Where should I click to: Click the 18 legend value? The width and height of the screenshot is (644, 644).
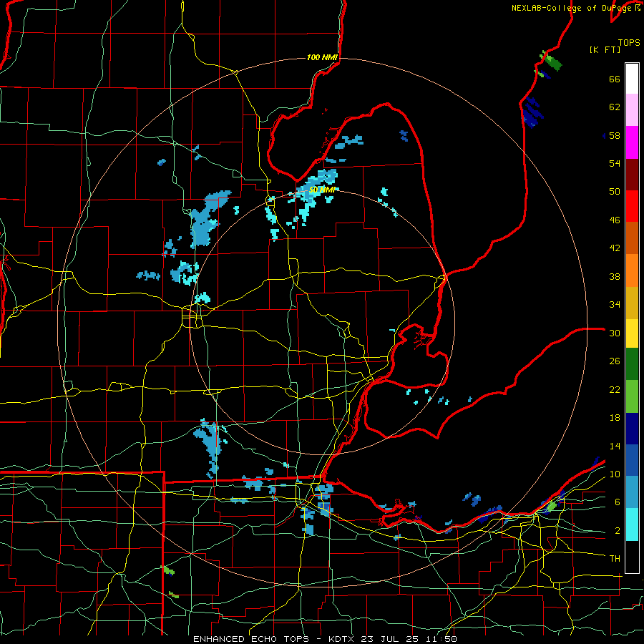tap(615, 418)
